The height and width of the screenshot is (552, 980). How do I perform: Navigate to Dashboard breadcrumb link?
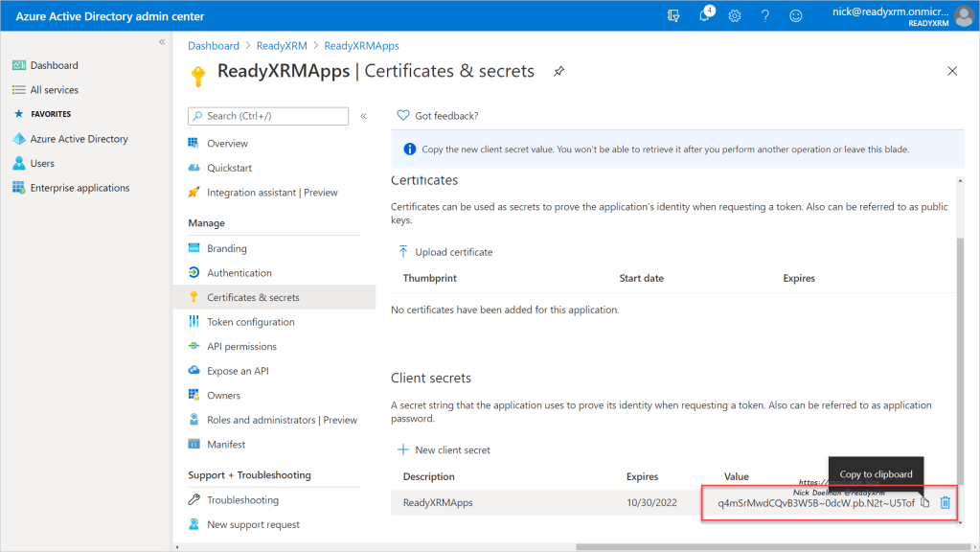pos(214,46)
